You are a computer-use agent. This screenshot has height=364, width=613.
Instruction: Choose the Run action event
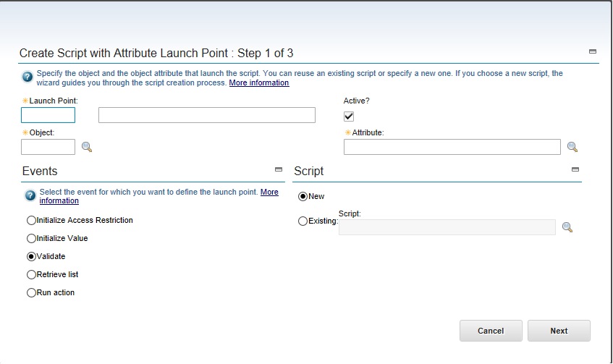click(31, 292)
